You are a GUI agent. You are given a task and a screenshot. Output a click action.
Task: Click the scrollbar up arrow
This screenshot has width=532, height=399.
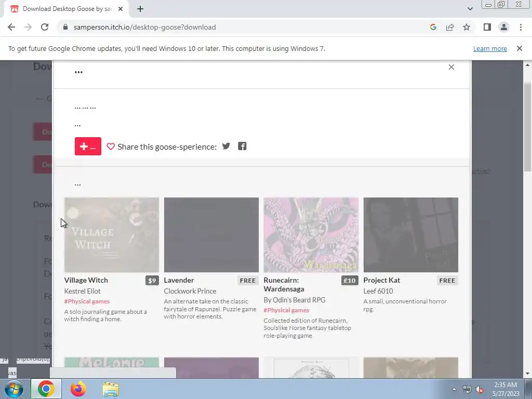pos(528,65)
